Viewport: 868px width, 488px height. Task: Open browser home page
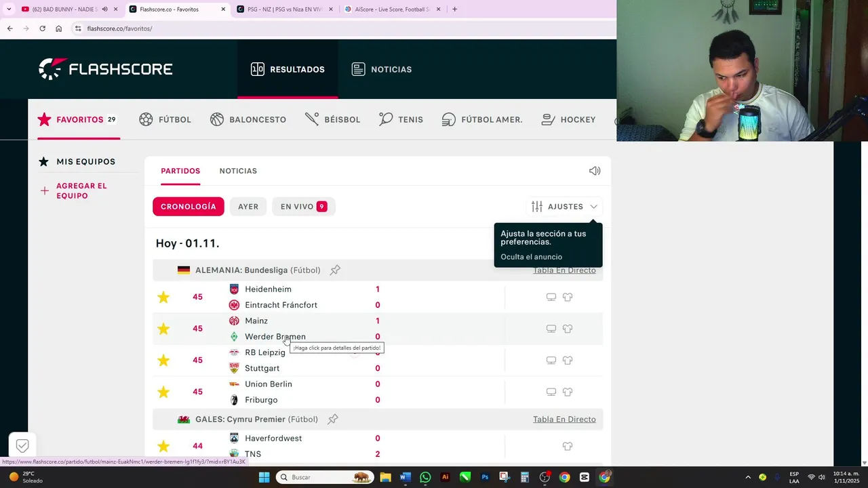tap(58, 28)
